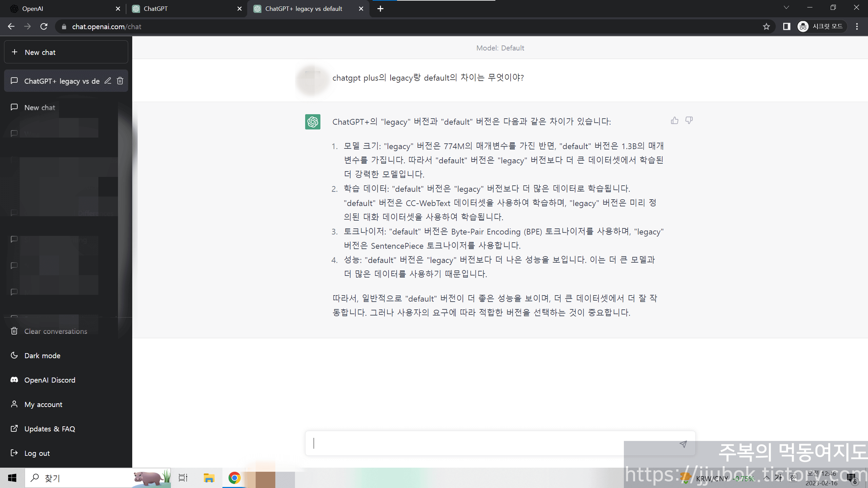Click the reload page icon
Image resolution: width=868 pixels, height=488 pixels.
(x=44, y=26)
